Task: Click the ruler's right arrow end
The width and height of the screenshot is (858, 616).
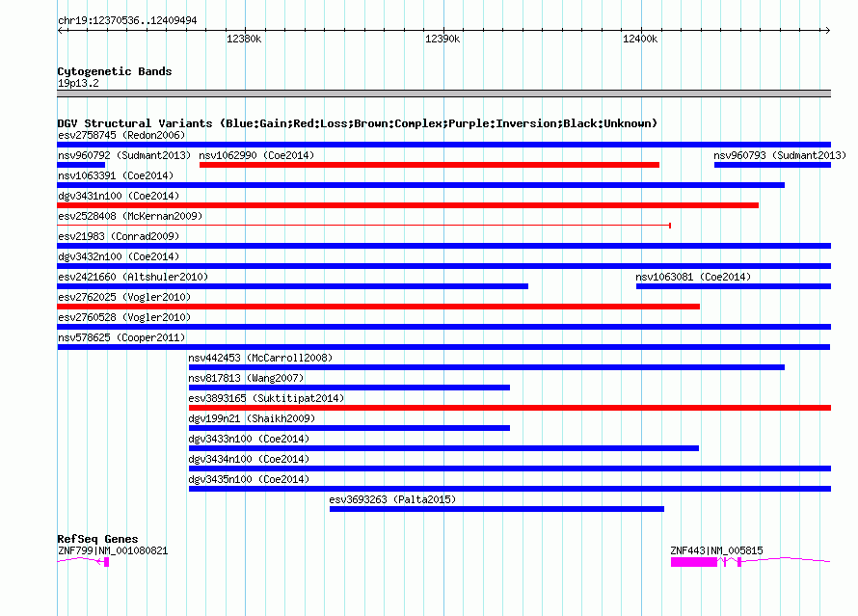Action: pos(827,30)
